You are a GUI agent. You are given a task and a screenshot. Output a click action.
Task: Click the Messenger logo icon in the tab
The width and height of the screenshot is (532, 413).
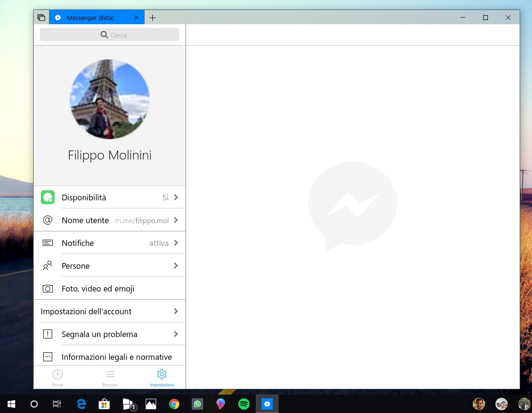(58, 18)
